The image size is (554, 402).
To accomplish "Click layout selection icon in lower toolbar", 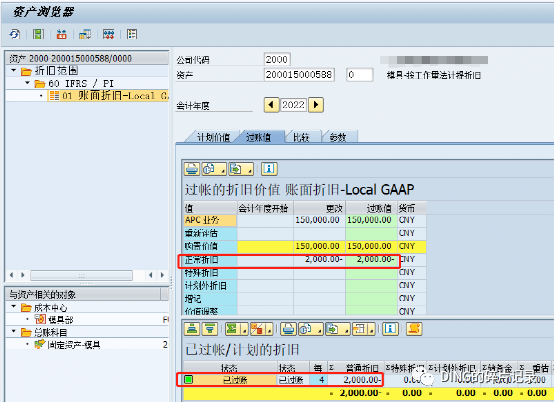I will tap(359, 329).
